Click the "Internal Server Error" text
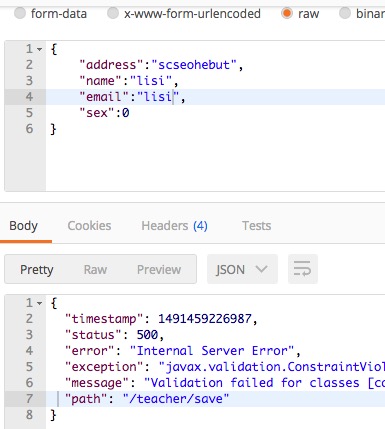 click(x=212, y=351)
